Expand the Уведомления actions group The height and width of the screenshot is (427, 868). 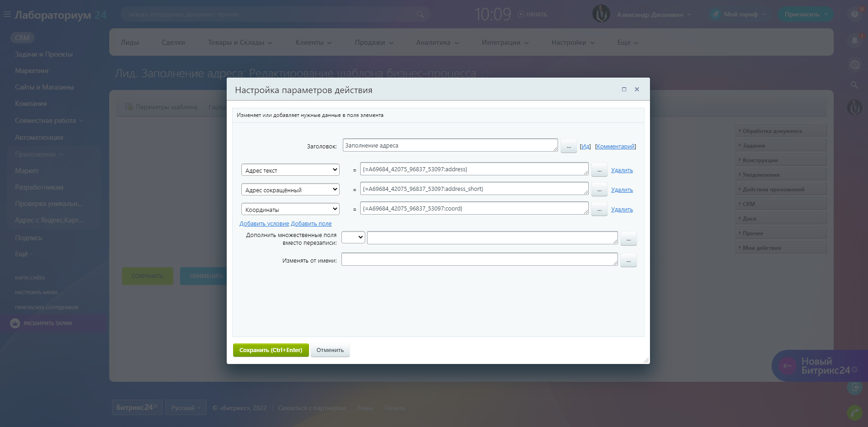click(x=781, y=175)
